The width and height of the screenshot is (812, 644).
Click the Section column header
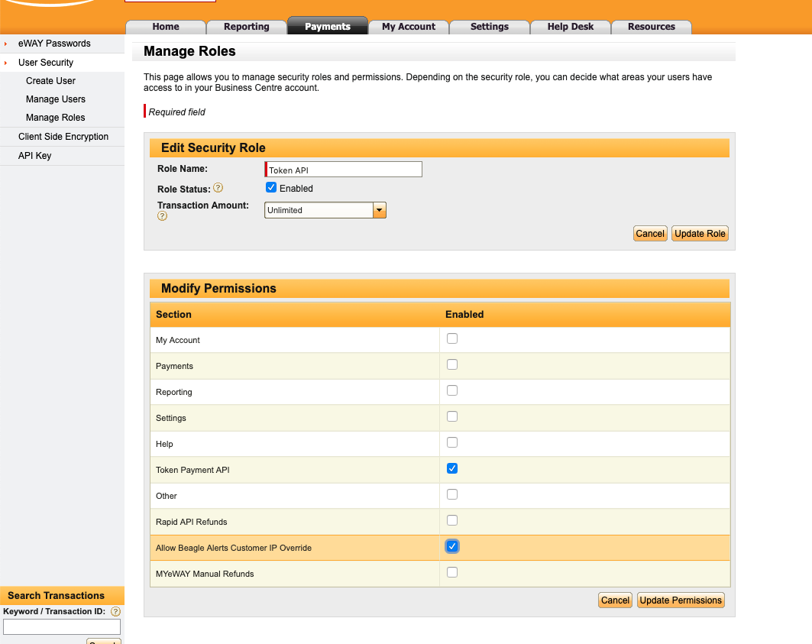173,315
